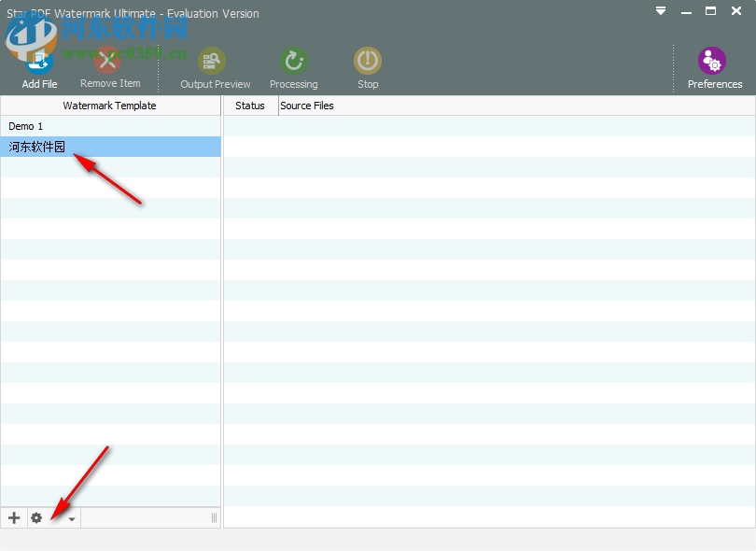756x551 pixels.
Task: Click the Remove Item toolbar icon
Action: (108, 61)
